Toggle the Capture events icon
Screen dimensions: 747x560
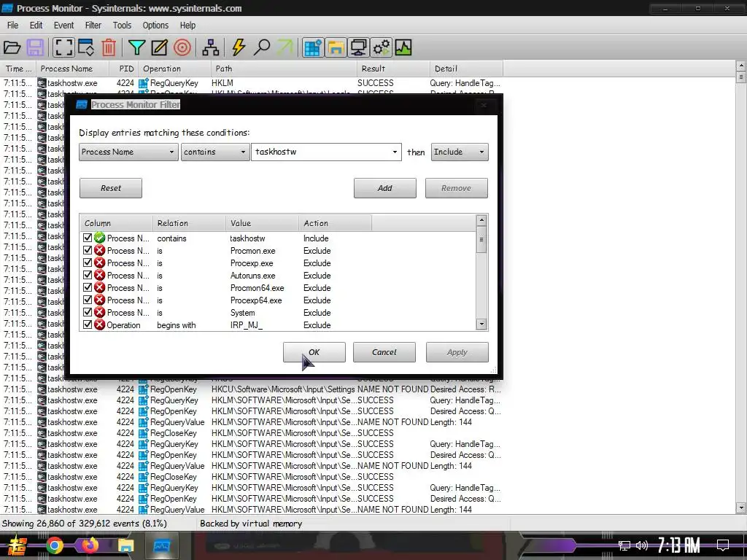pos(63,47)
